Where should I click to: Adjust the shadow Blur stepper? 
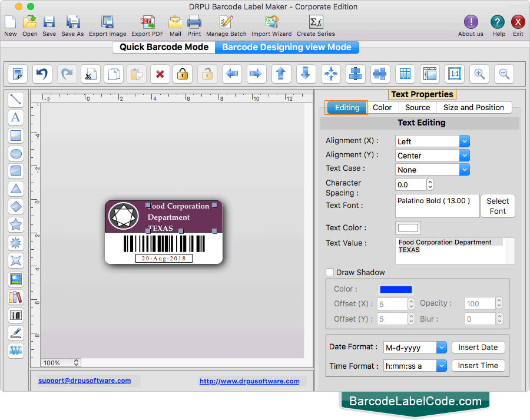(x=499, y=319)
